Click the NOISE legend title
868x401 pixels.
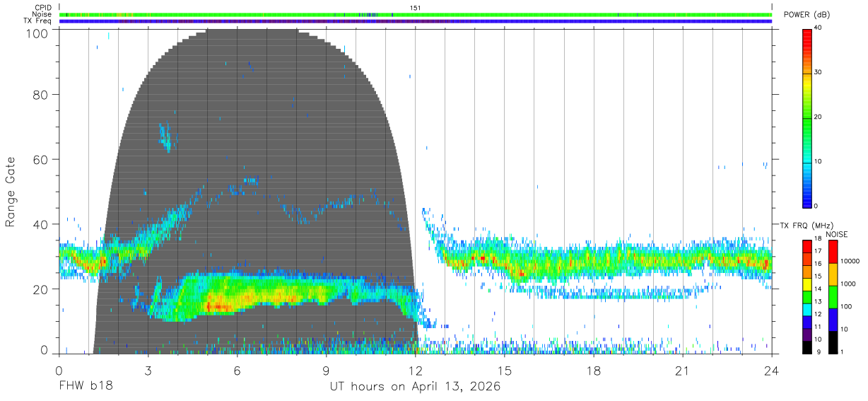click(836, 234)
